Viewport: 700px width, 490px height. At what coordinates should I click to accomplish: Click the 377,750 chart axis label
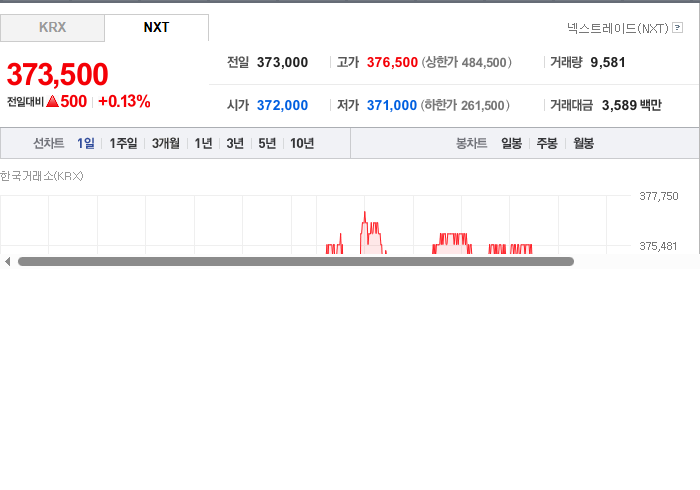[x=659, y=196]
